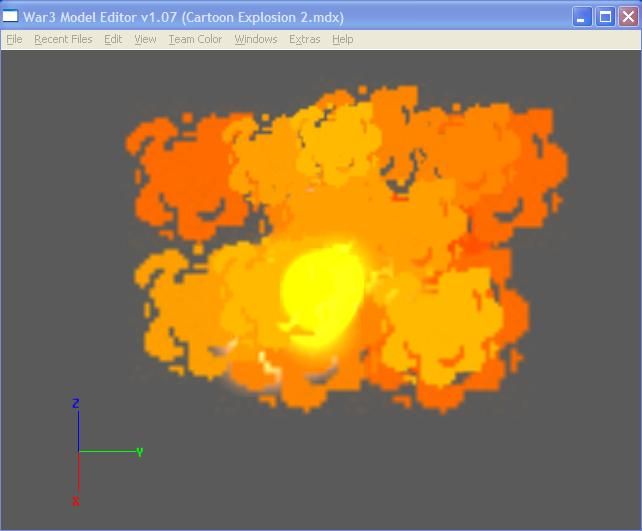Close the War3 Model Editor window

(628, 17)
